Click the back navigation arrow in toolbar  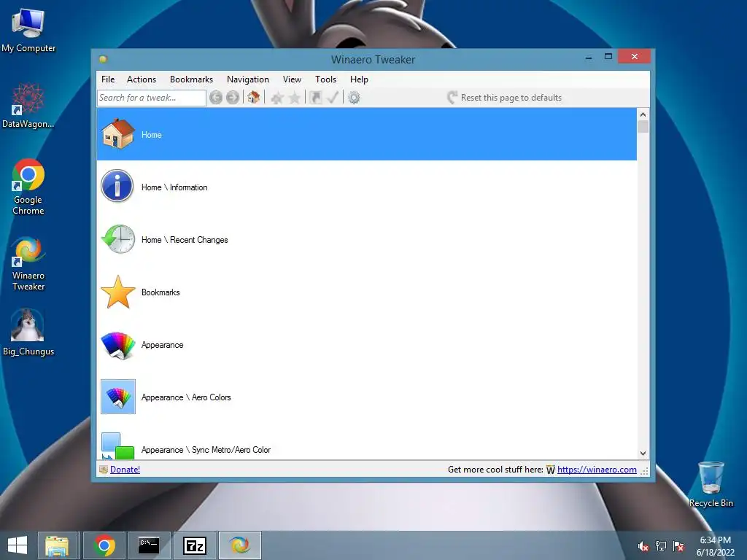point(216,98)
